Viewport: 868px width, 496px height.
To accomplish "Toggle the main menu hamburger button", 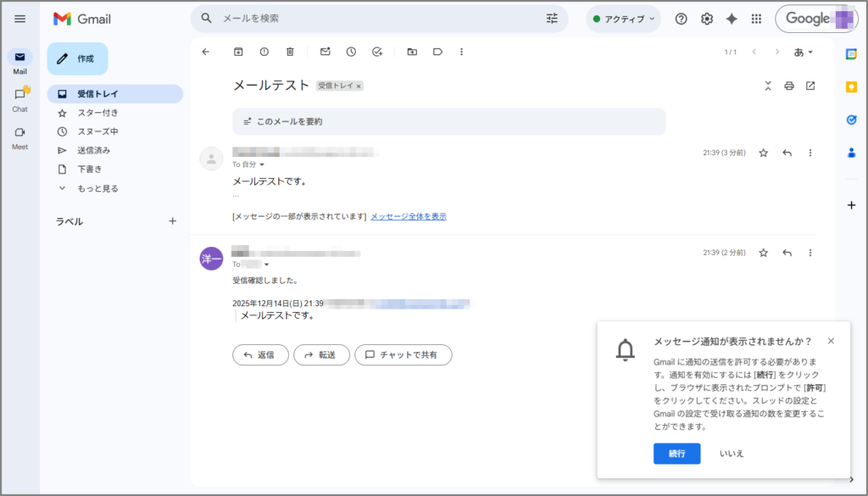I will 19,19.
